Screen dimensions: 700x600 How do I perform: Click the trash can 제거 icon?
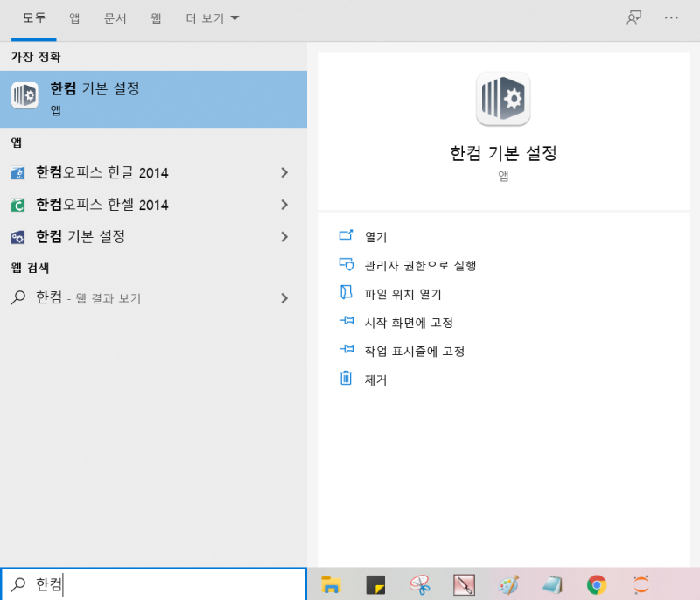point(346,378)
